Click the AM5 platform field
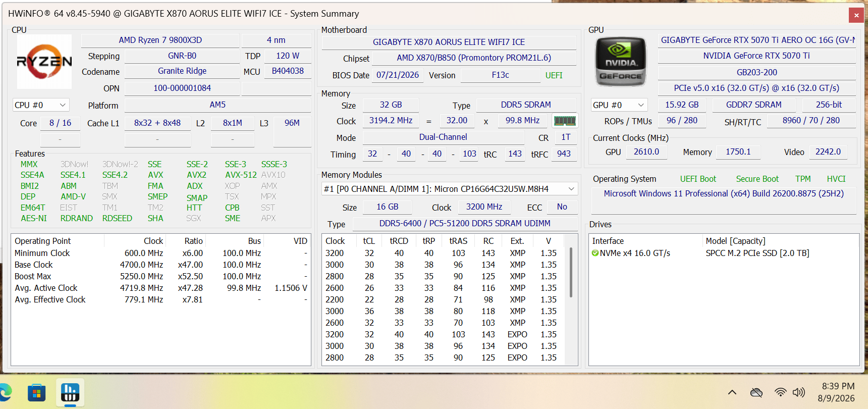Viewport: 868px width, 409px height. [218, 105]
